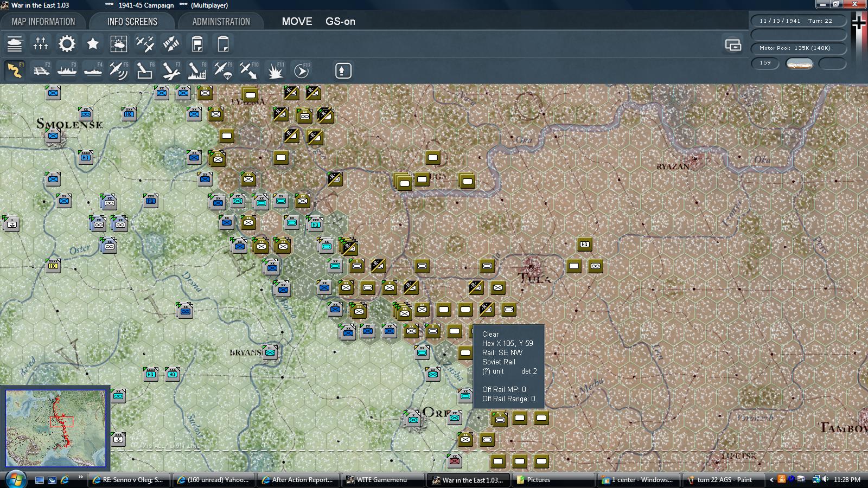Open the weather conditions screen
The width and height of the screenshot is (868, 488).
[118, 43]
